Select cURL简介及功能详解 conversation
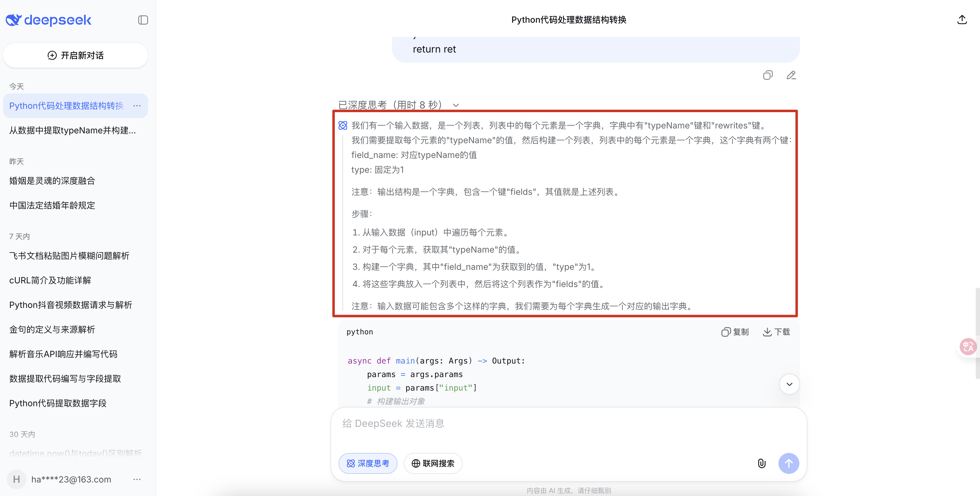 50,281
